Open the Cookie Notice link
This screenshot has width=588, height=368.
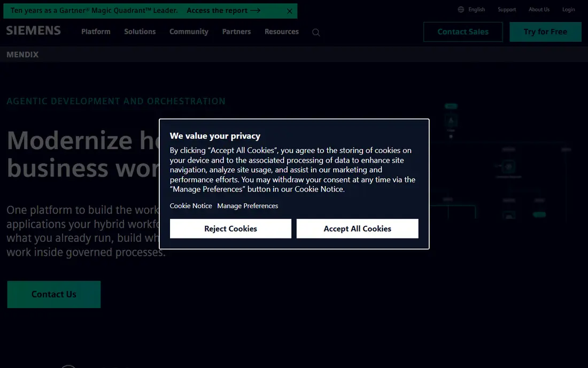point(191,205)
